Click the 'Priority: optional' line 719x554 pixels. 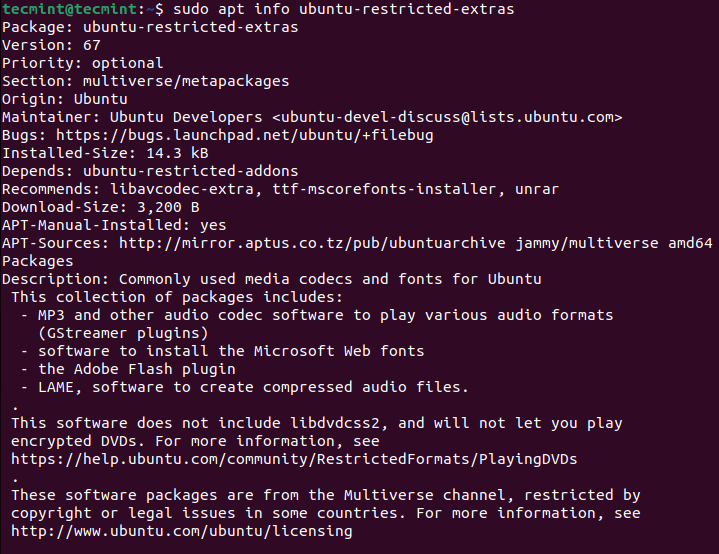click(83, 63)
